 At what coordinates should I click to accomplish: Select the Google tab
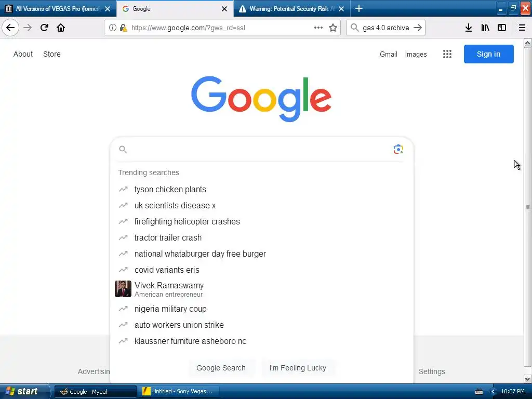[x=175, y=9]
